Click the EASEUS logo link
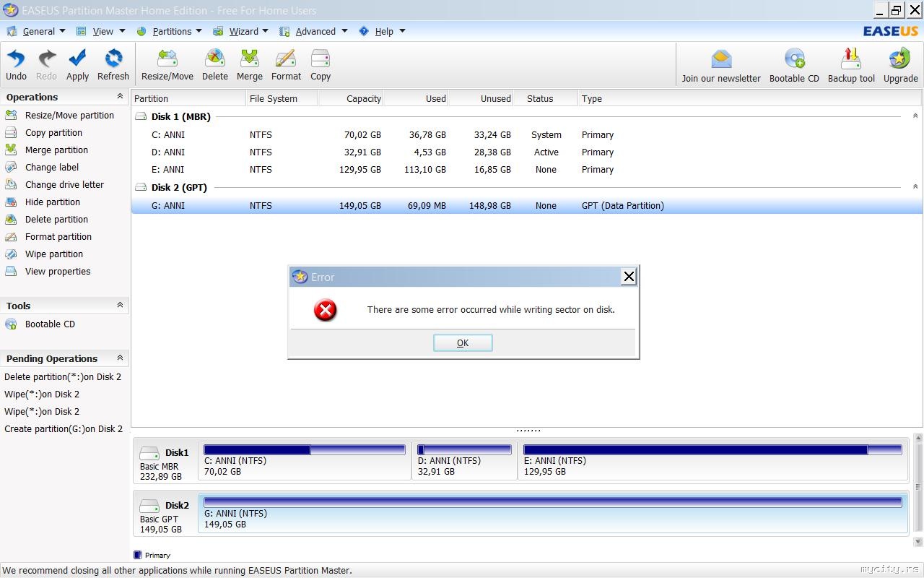 tap(891, 31)
